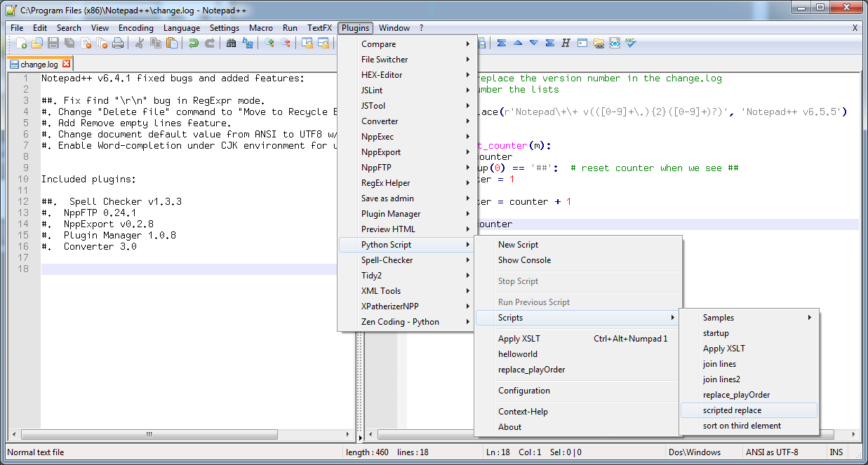The image size is (868, 465).
Task: Click the New file toolbar icon
Action: pyautogui.click(x=22, y=43)
